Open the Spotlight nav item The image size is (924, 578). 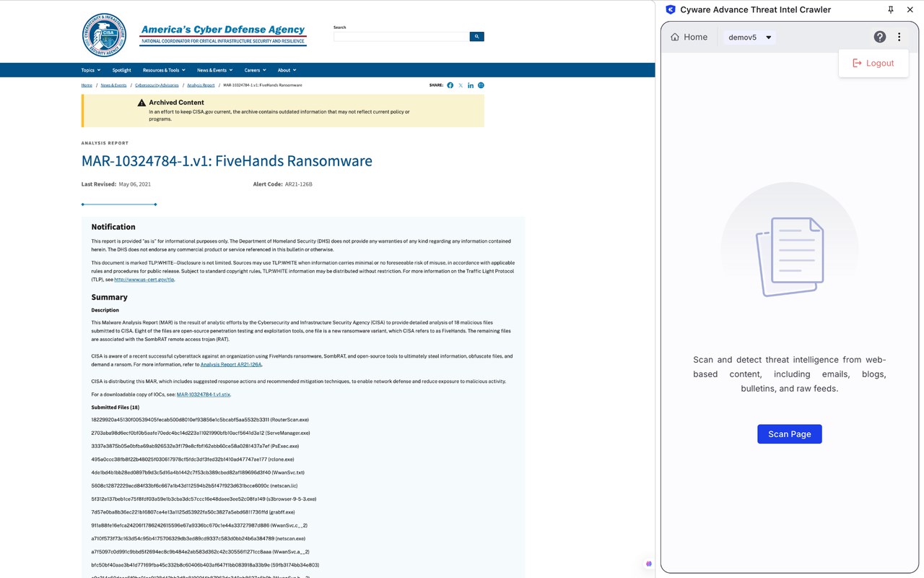coord(121,70)
